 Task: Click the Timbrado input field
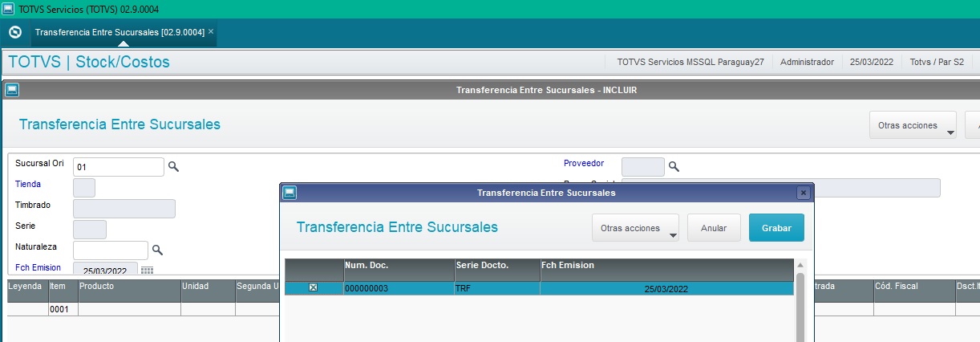(x=124, y=209)
